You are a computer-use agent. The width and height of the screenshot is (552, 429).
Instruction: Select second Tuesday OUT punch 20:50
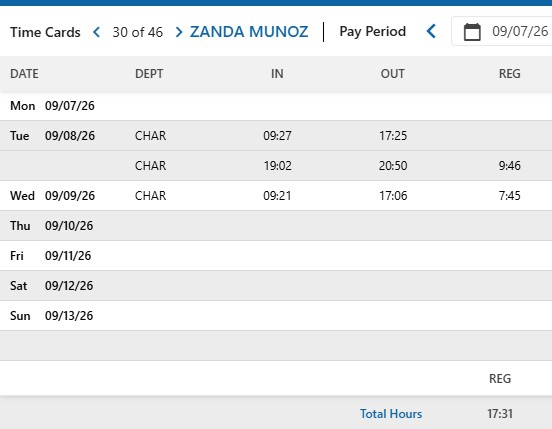pos(393,166)
